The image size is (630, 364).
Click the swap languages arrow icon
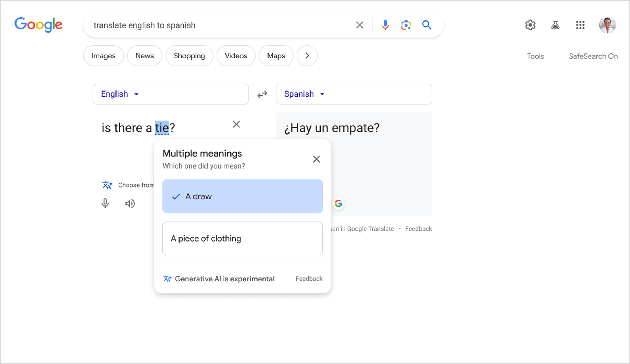tap(262, 94)
